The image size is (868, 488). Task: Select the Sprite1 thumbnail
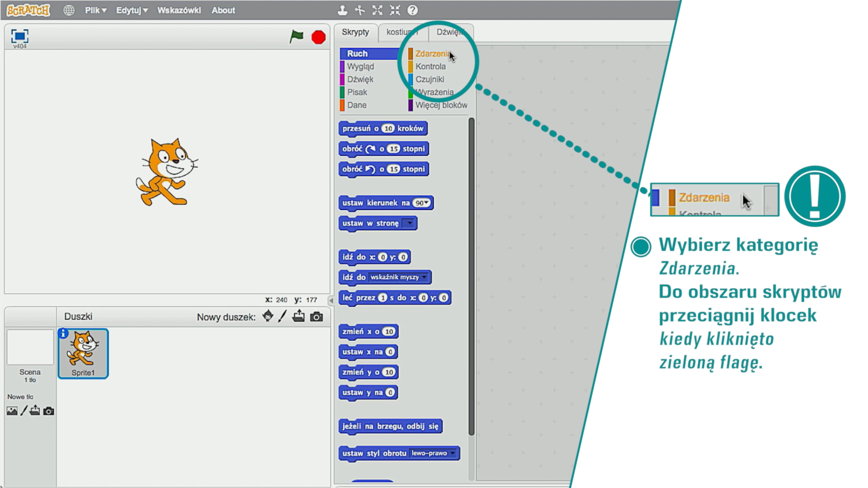[83, 353]
